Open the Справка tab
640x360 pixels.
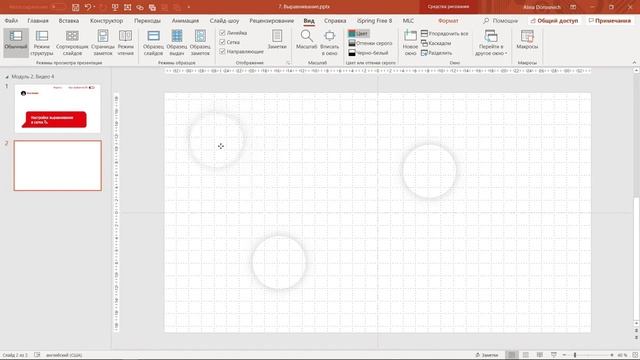335,20
